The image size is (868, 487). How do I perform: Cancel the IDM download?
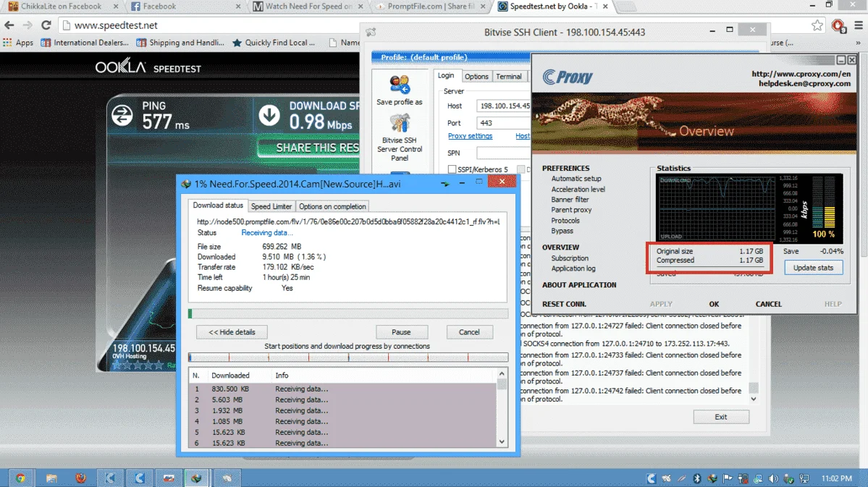click(x=469, y=332)
